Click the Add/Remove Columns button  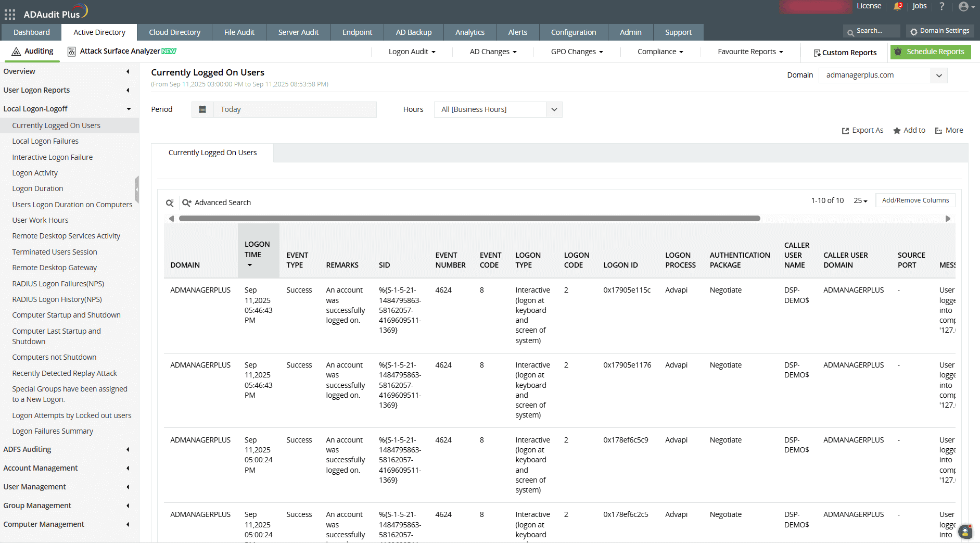[x=915, y=200]
